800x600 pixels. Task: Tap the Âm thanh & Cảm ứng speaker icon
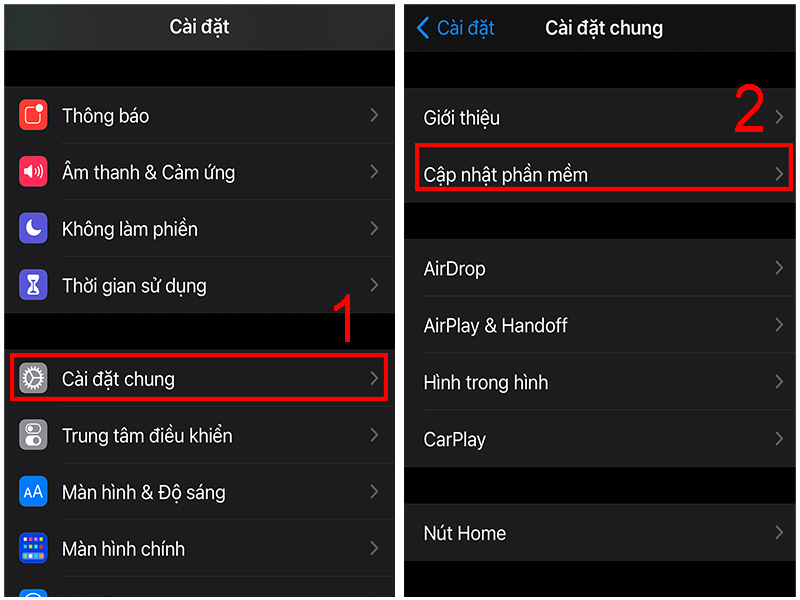coord(33,171)
